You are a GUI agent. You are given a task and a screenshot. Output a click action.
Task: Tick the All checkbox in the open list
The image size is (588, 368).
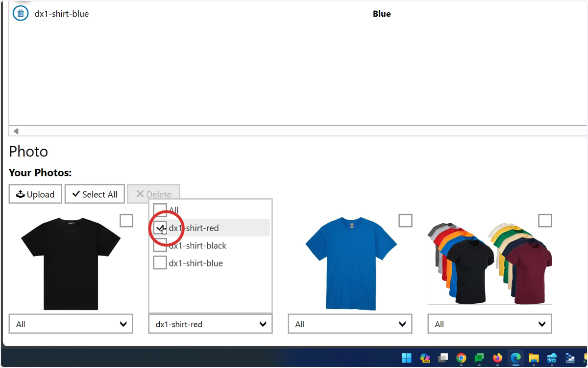[x=160, y=210]
